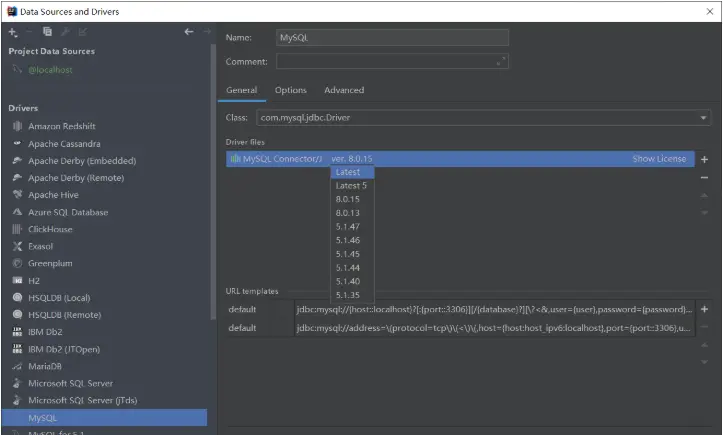Choose version 8.0.13 from list
Screen dimensions: 723x435
(x=352, y=213)
